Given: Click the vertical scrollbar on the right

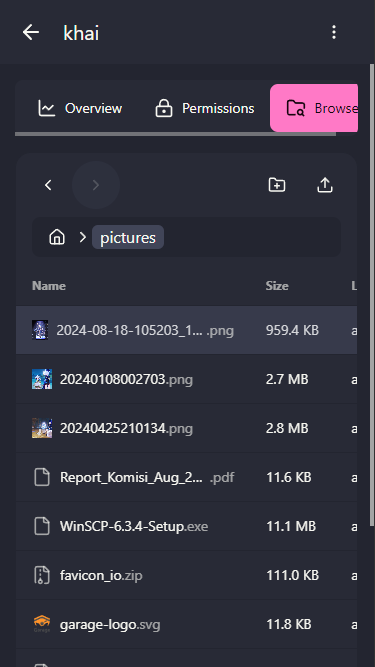Looking at the screenshot, I should click(x=372, y=294).
